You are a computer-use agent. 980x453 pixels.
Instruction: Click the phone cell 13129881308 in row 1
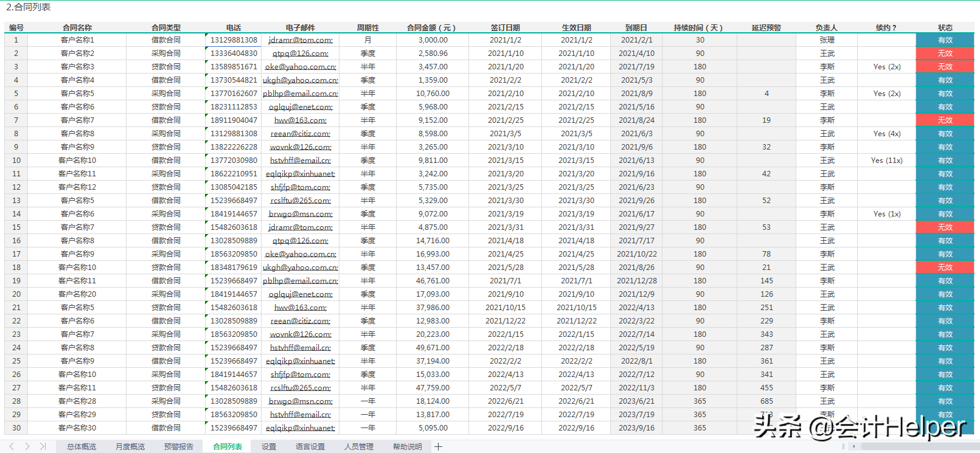click(234, 40)
